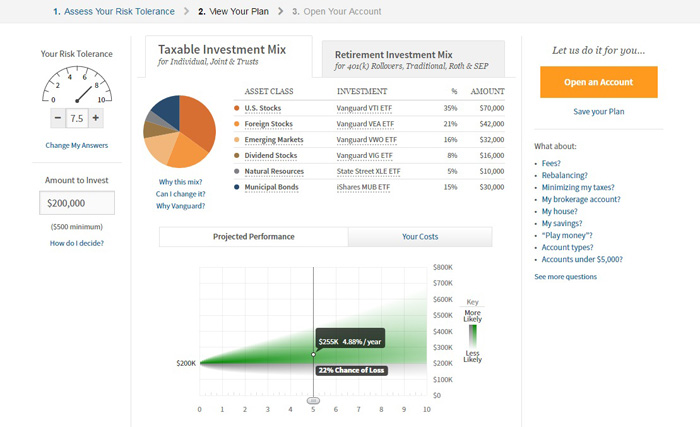Click Municipal Bonds asset class

coord(271,187)
